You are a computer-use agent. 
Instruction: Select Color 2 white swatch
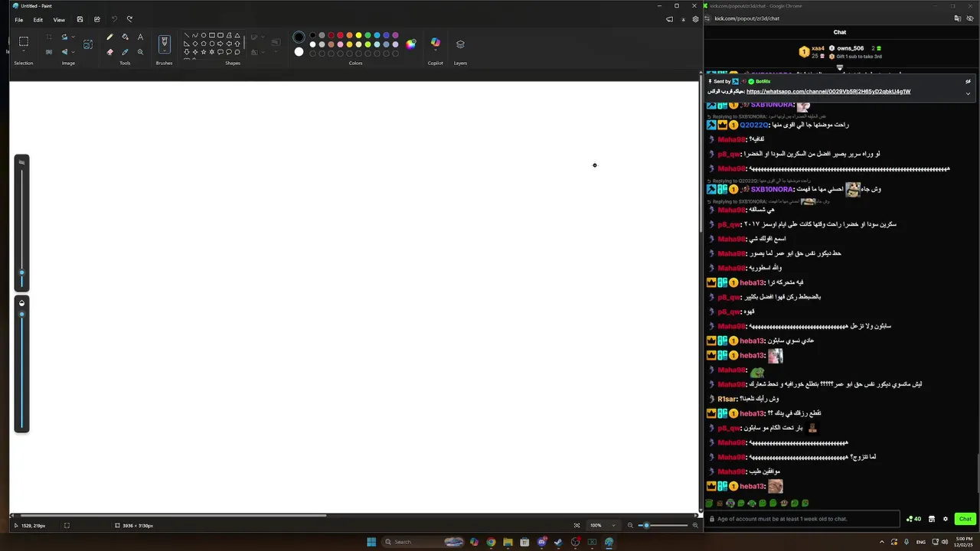[x=299, y=52]
